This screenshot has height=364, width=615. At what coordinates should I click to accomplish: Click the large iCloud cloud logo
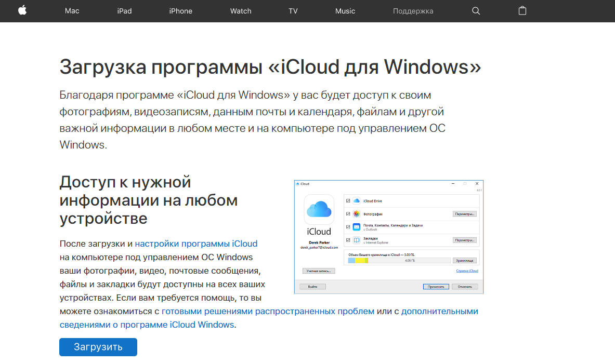point(319,209)
